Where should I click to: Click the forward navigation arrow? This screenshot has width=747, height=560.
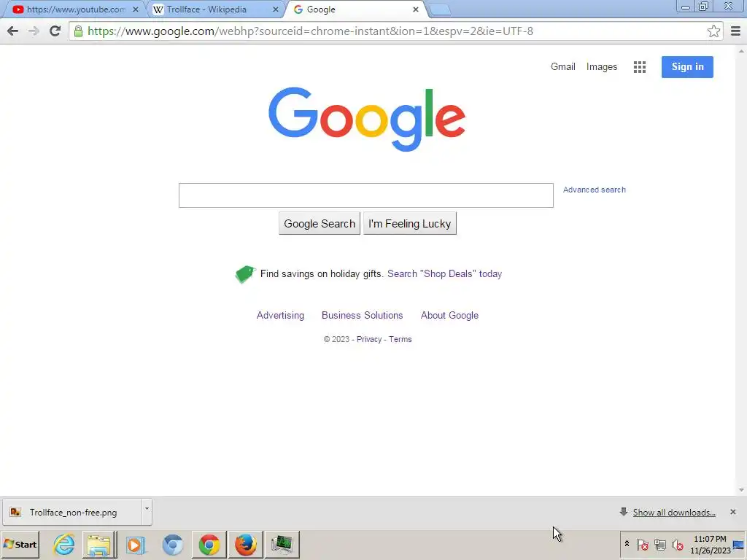pyautogui.click(x=34, y=31)
